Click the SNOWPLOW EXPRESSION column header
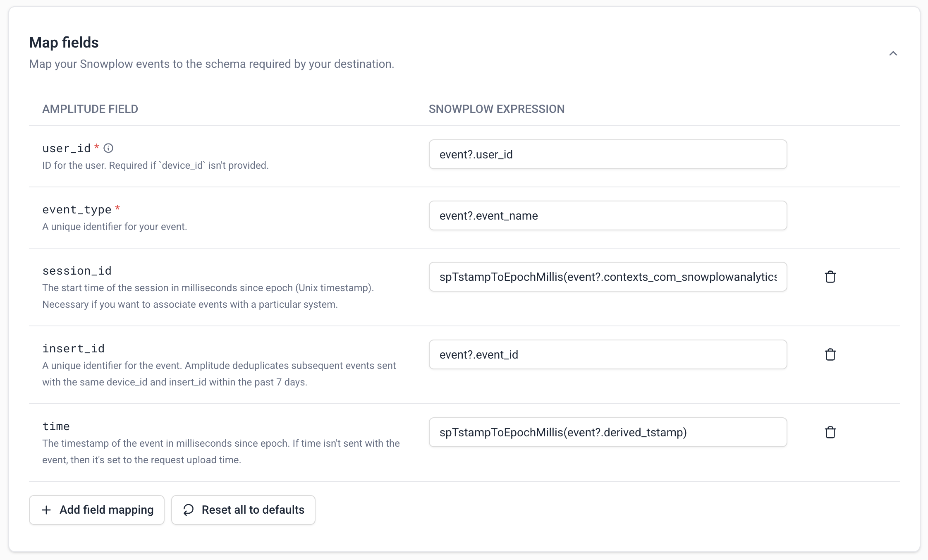The image size is (928, 560). (x=497, y=109)
